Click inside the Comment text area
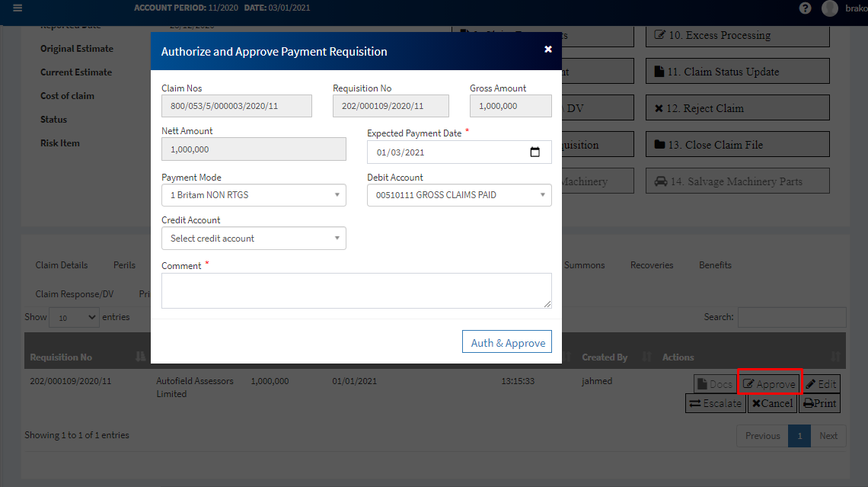 (356, 291)
